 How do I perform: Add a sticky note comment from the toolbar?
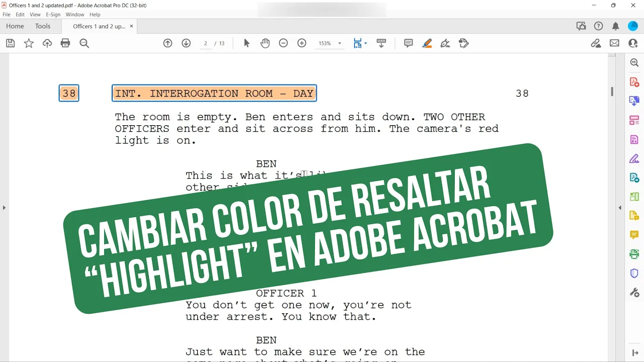(x=409, y=43)
